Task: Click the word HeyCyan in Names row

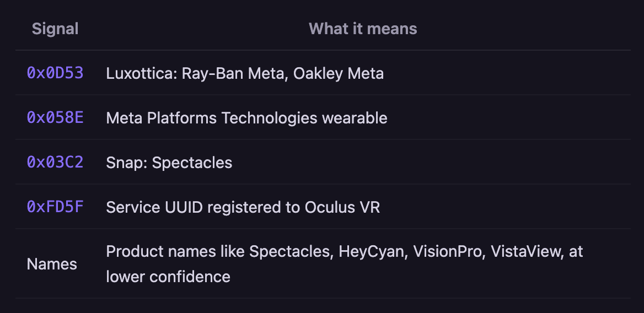Action: click(x=373, y=251)
